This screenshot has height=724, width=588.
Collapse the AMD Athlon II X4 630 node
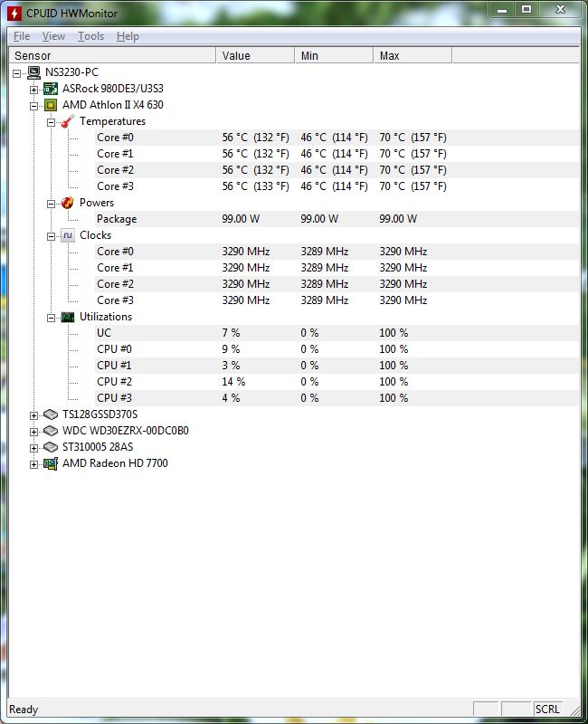(34, 105)
